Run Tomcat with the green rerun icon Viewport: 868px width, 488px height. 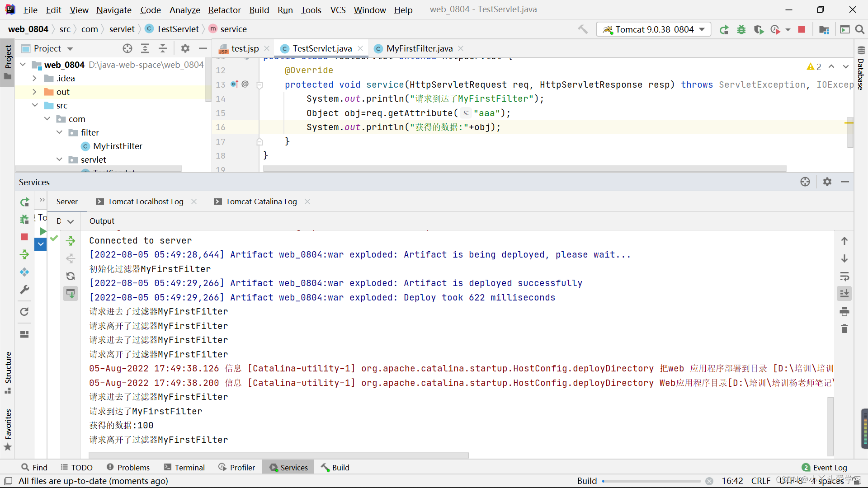pos(724,29)
